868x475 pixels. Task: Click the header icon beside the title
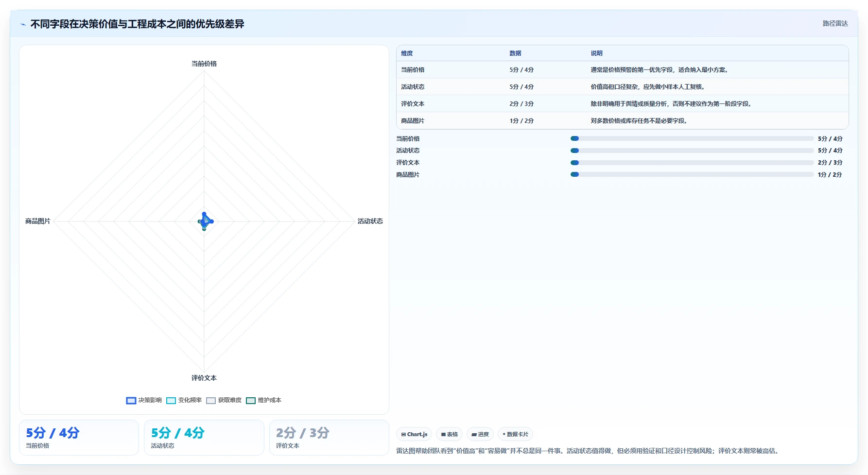(x=23, y=24)
